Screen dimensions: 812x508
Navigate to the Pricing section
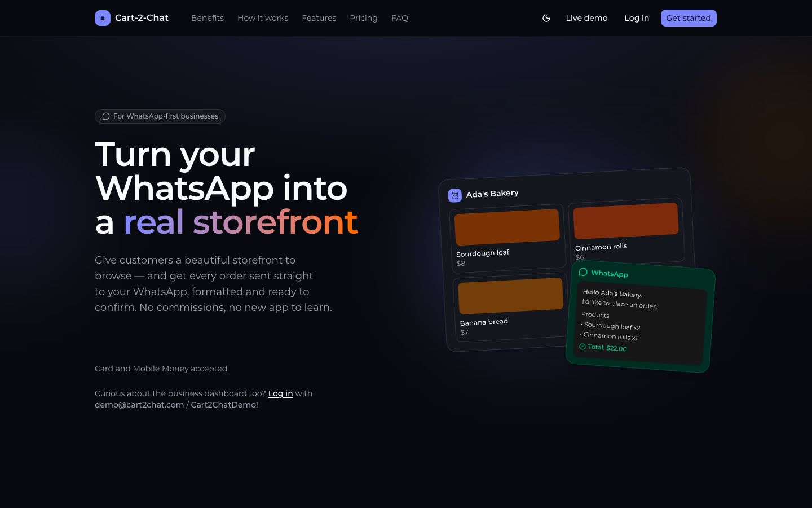coord(364,18)
